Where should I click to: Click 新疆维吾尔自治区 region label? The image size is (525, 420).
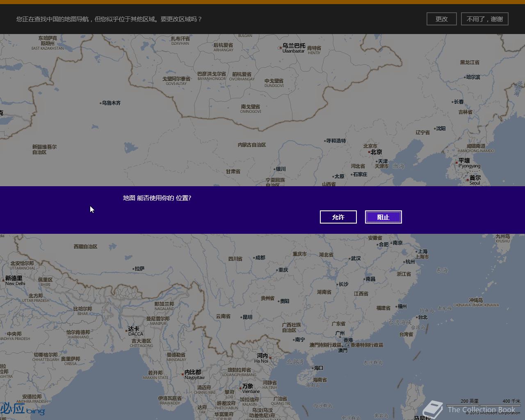coord(44,149)
